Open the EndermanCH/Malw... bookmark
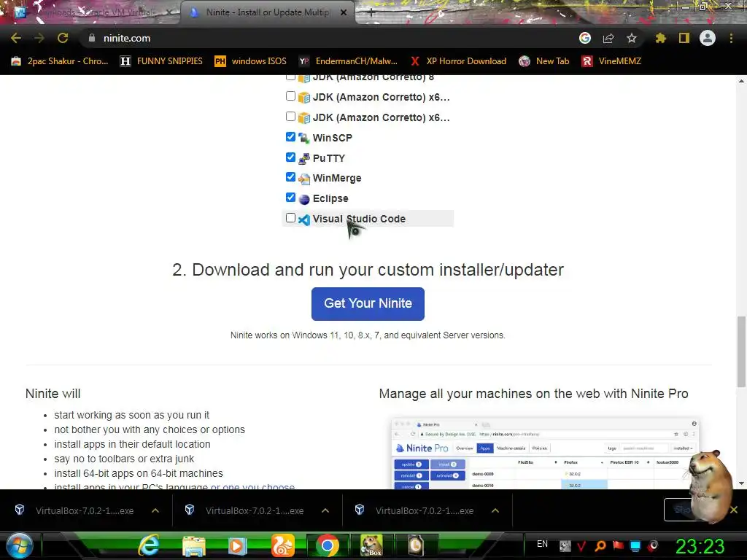 [348, 61]
